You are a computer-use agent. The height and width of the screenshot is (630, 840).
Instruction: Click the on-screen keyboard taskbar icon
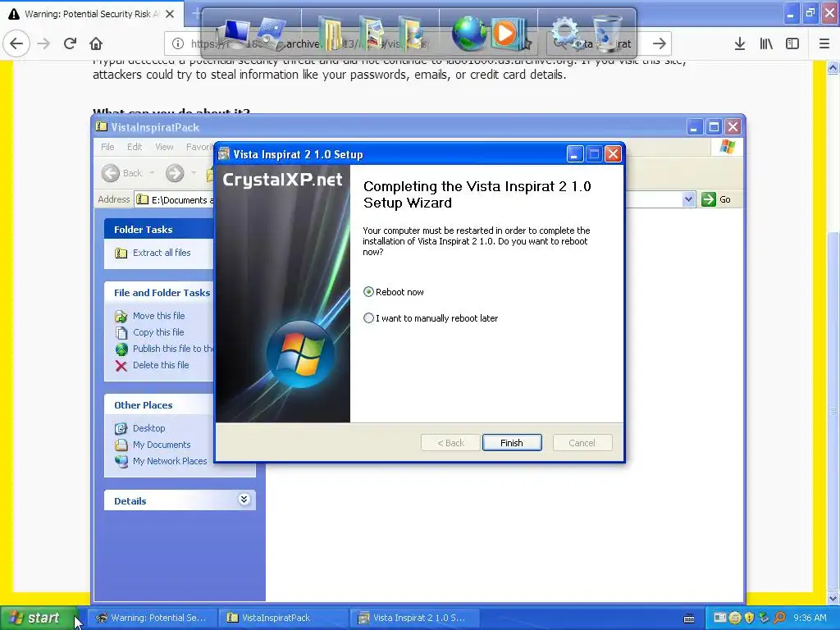click(x=689, y=619)
